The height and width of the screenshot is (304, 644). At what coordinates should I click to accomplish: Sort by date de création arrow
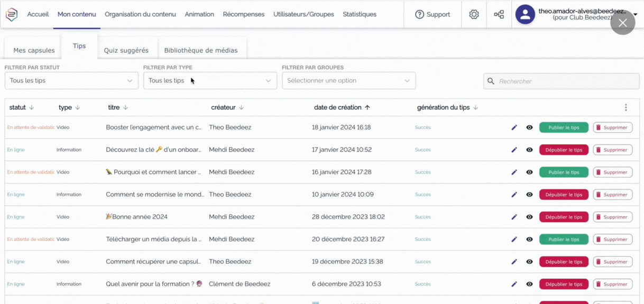click(x=367, y=107)
